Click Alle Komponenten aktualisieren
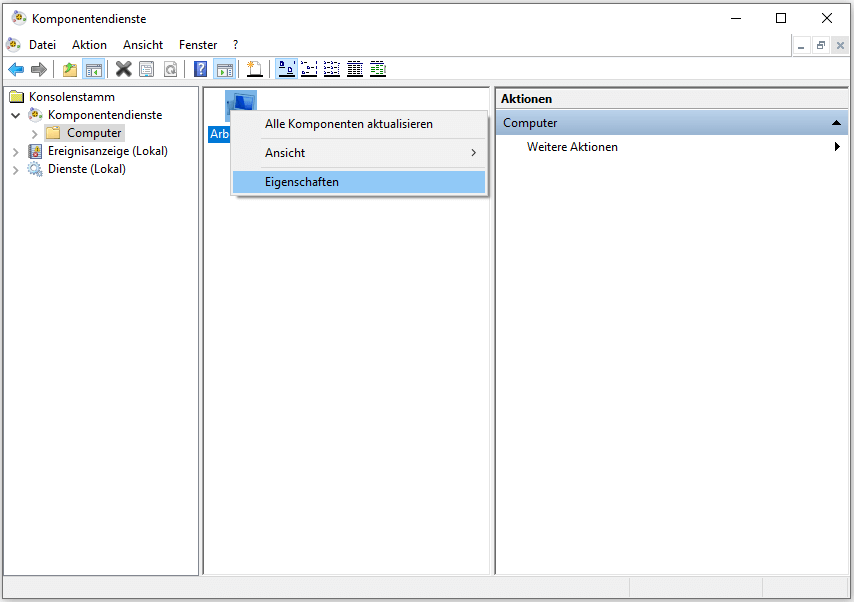The width and height of the screenshot is (854, 602). pos(348,124)
